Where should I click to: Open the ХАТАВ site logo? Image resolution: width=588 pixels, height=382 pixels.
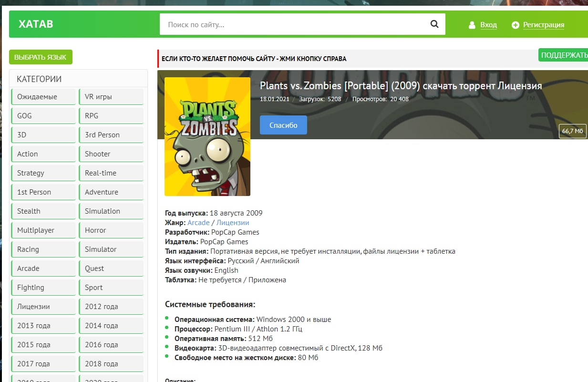[36, 24]
